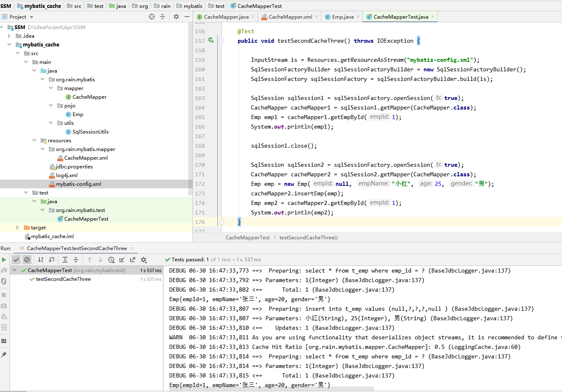Pin the Run tab with pin icon

4,355
